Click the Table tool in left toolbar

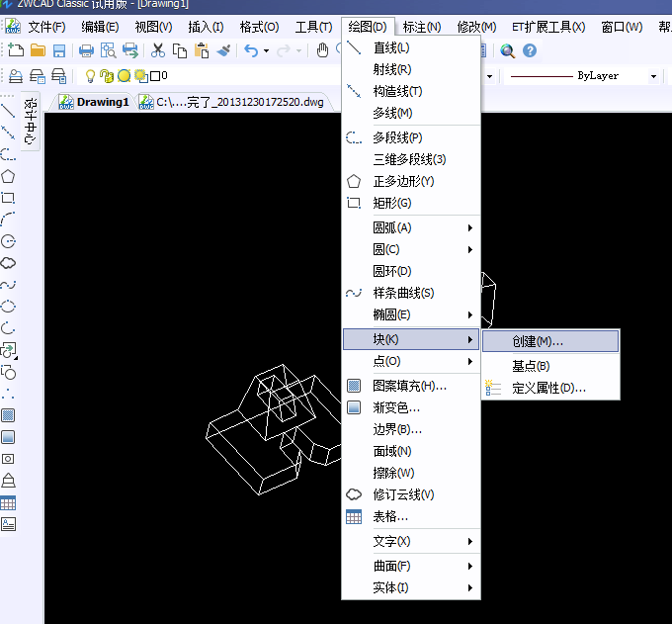(x=8, y=502)
